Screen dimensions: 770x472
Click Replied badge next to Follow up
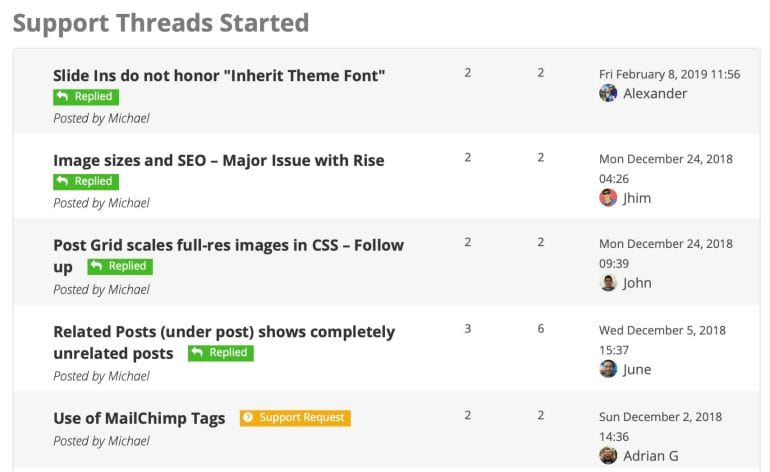pyautogui.click(x=120, y=267)
